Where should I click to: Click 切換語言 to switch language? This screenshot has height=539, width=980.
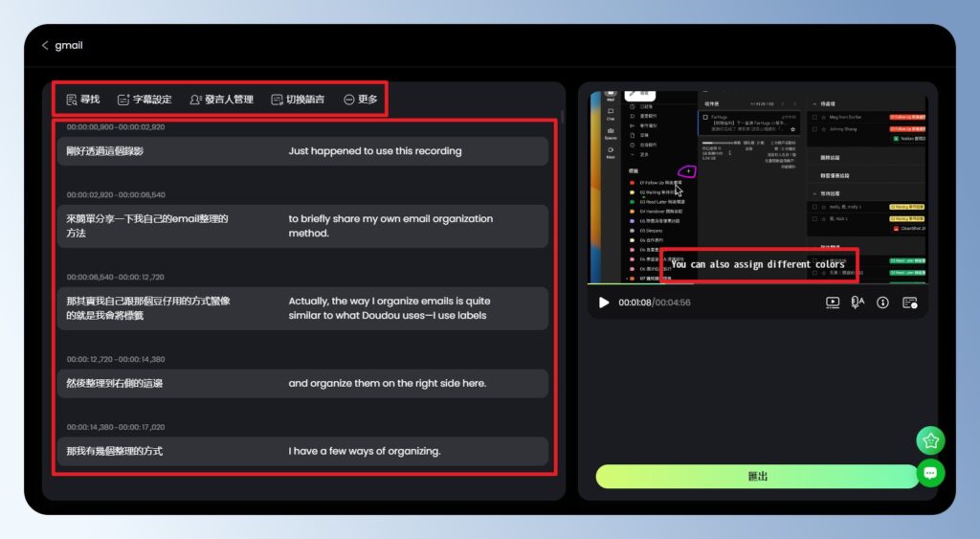click(x=298, y=100)
